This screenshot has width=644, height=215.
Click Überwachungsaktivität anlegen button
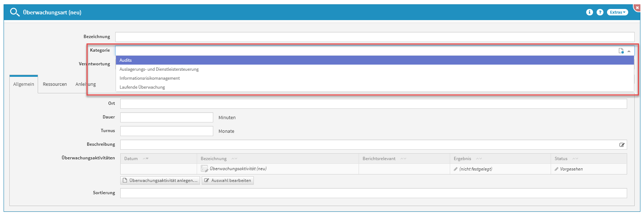160,181
